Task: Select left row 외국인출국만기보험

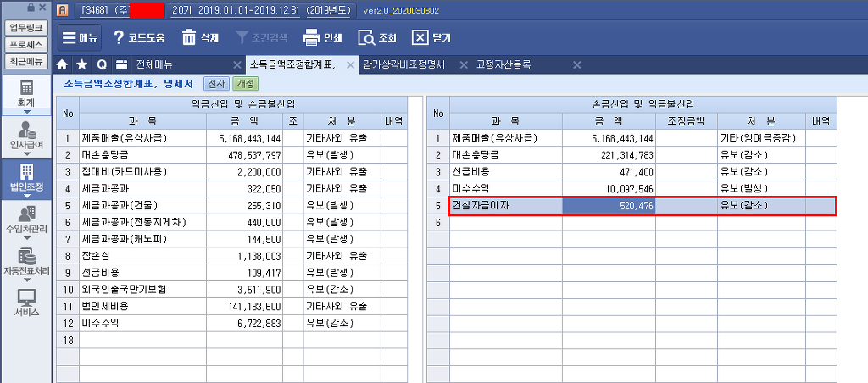Action: 232,289
